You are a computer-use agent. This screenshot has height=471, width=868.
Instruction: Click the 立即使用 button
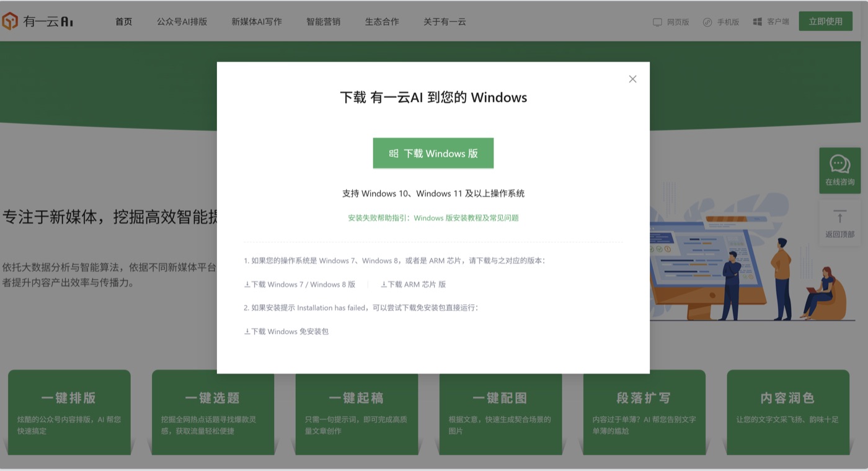tap(825, 21)
